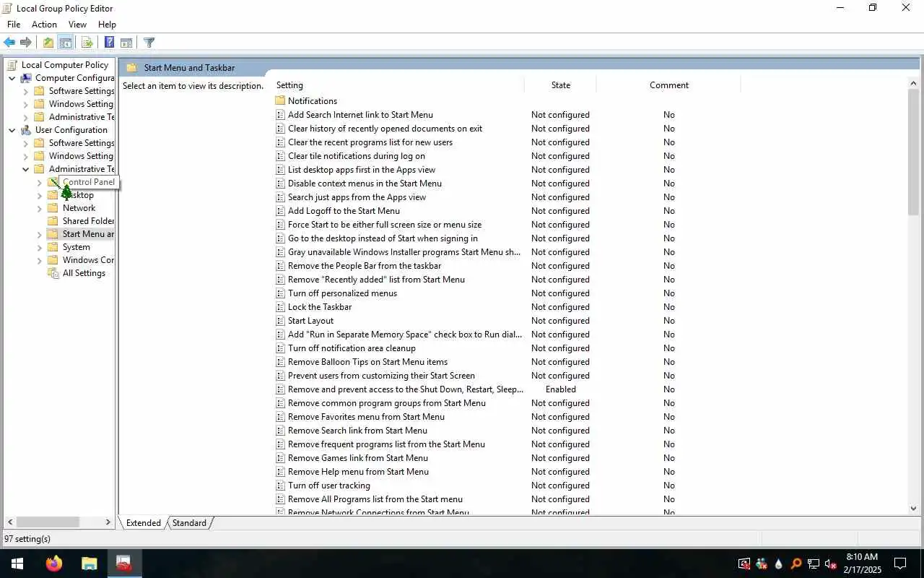
Task: Expand the Windows Components tree node
Action: point(40,260)
